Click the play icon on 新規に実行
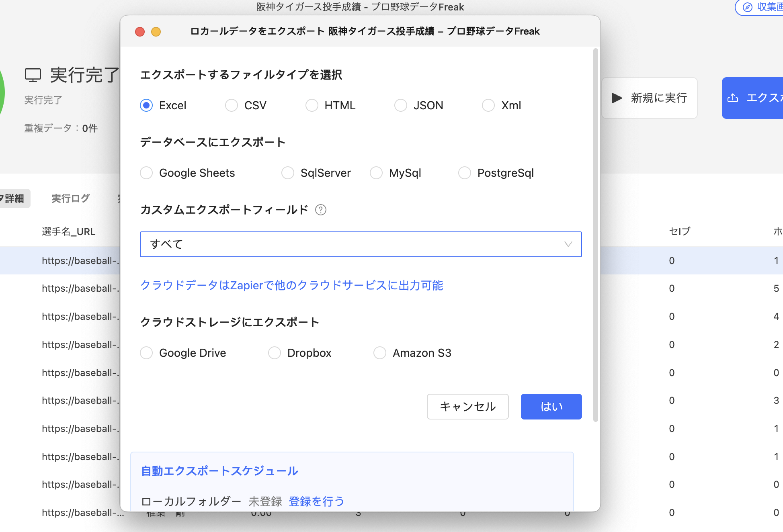Viewport: 783px width, 532px height. coord(617,98)
